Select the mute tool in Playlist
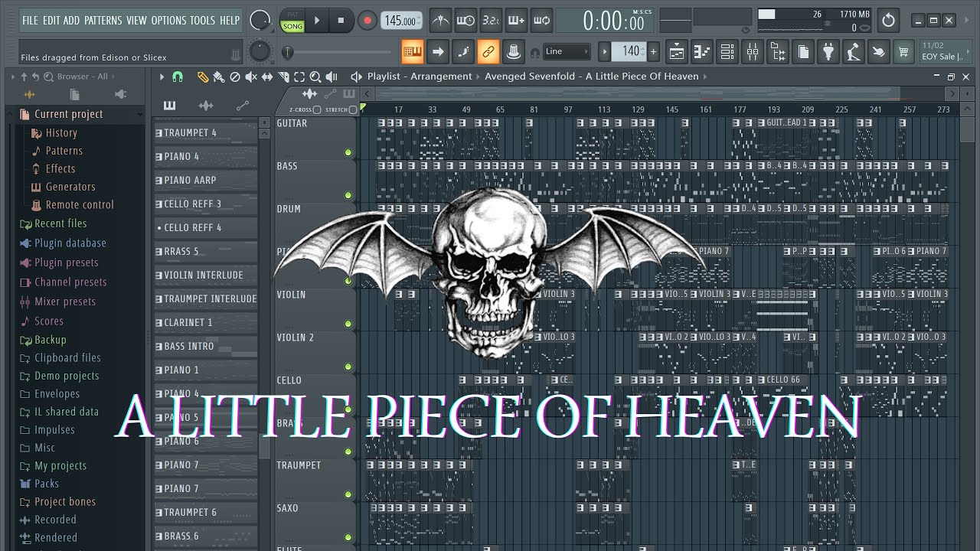980x551 pixels. (x=251, y=77)
